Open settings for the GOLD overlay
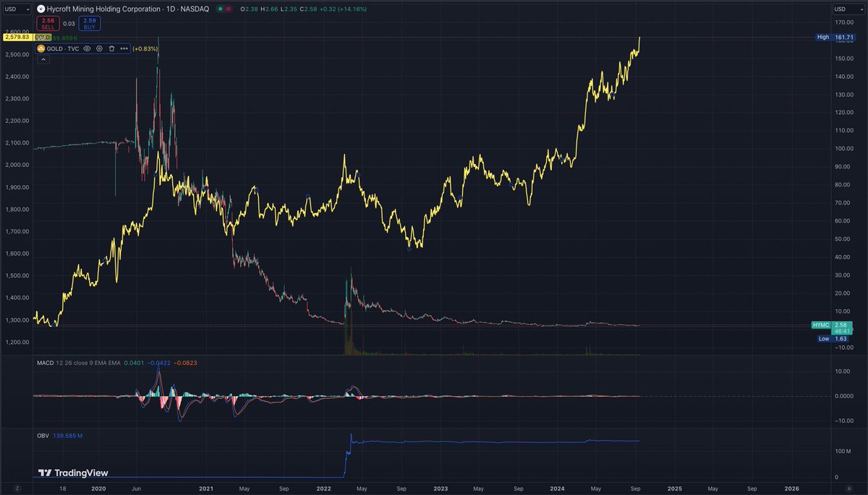 (x=99, y=48)
